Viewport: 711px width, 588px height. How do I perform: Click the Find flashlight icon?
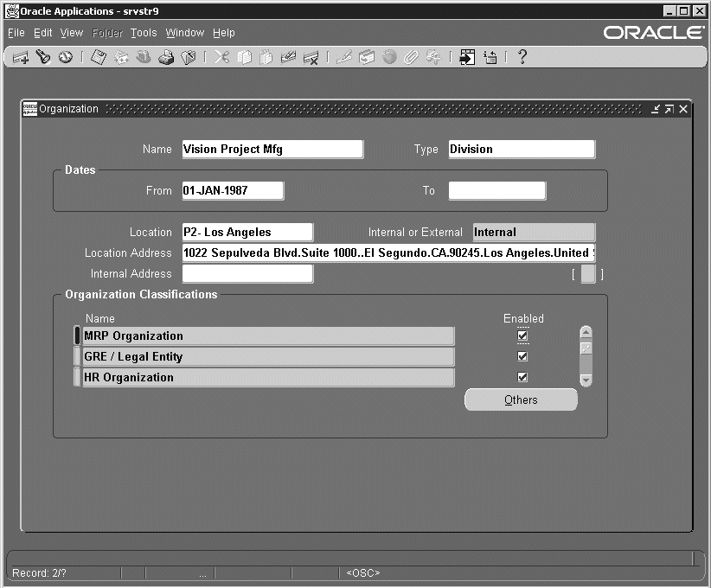pos(43,57)
